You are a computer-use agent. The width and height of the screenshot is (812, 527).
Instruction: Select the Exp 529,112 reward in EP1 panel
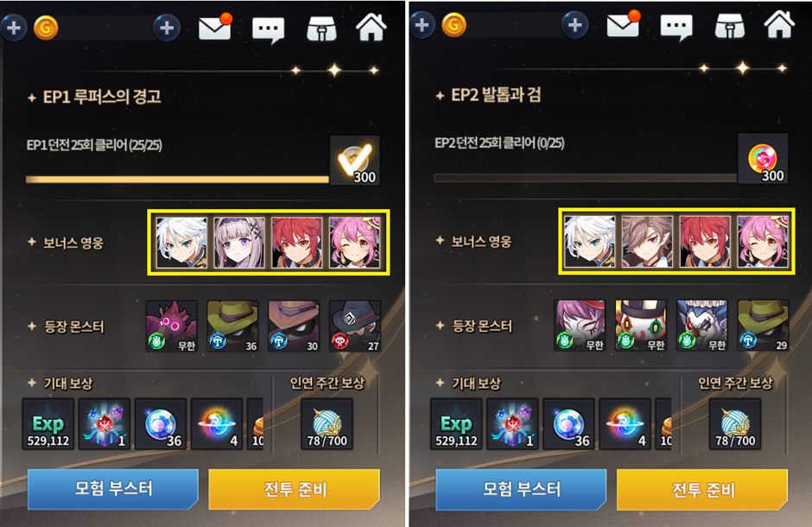(48, 424)
